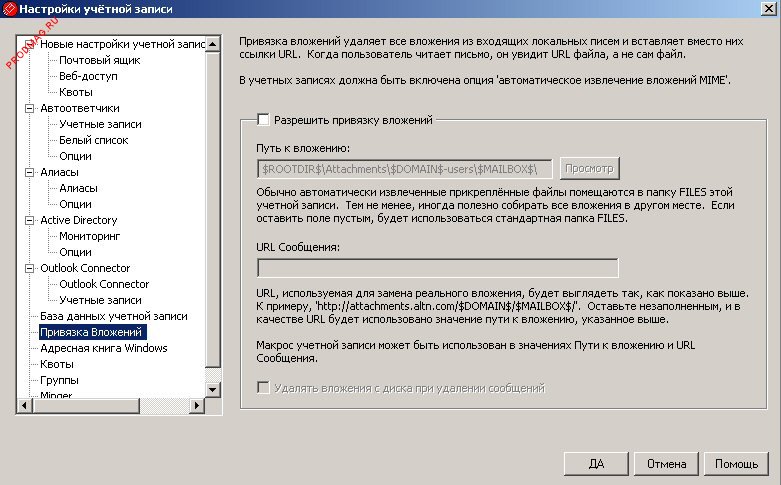Click tree's vertical scrollbar down arrow
This screenshot has height=485, width=781.
(x=211, y=385)
